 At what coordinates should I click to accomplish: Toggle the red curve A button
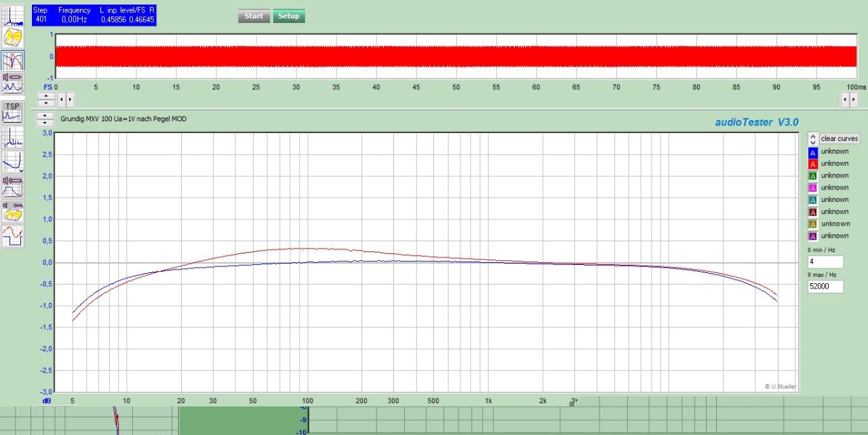(813, 164)
